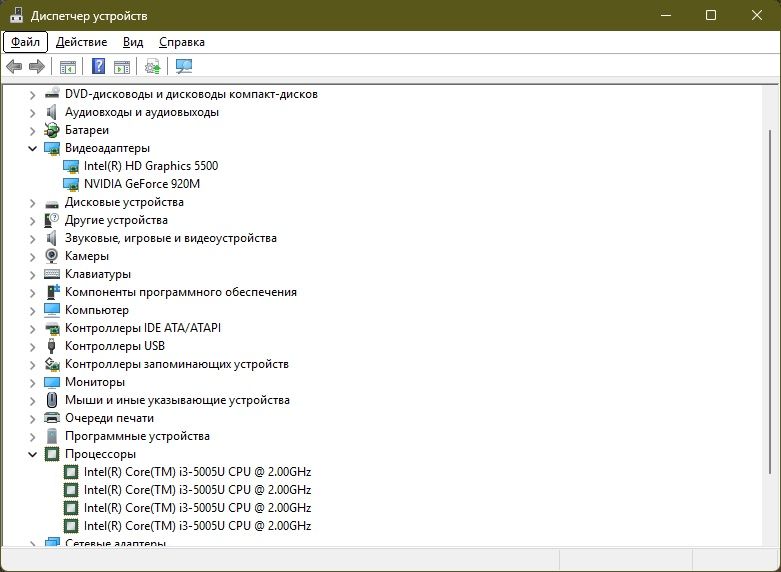
Task: Select Звуковые, игровые и видеоустройства label
Action: [x=171, y=238]
